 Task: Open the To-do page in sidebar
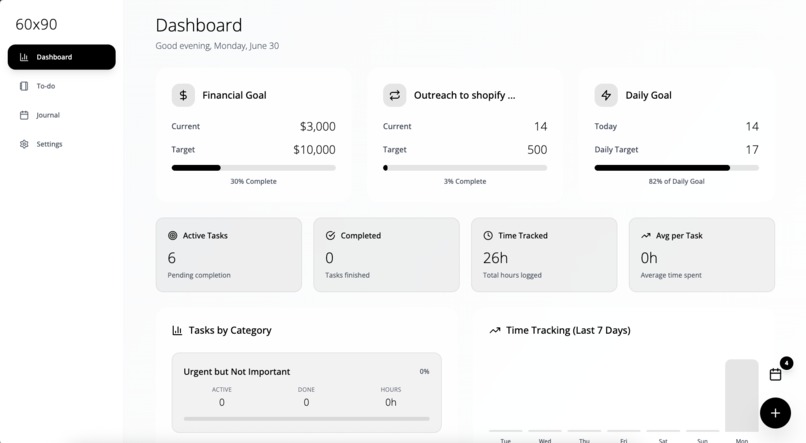coord(62,86)
